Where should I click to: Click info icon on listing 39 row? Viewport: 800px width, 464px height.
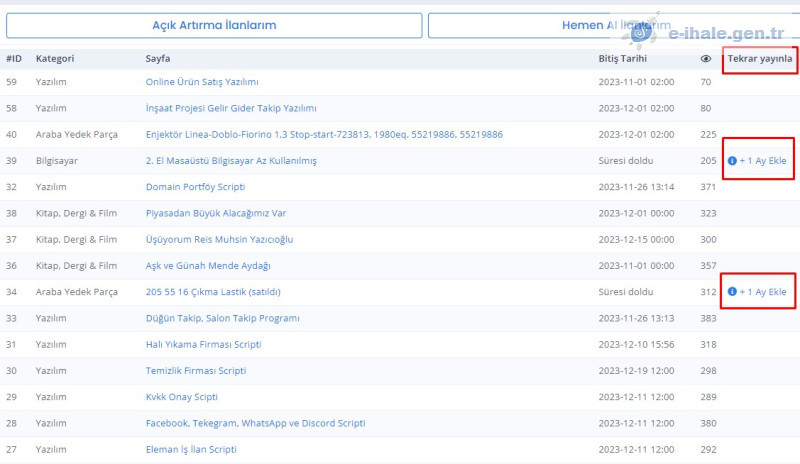732,160
